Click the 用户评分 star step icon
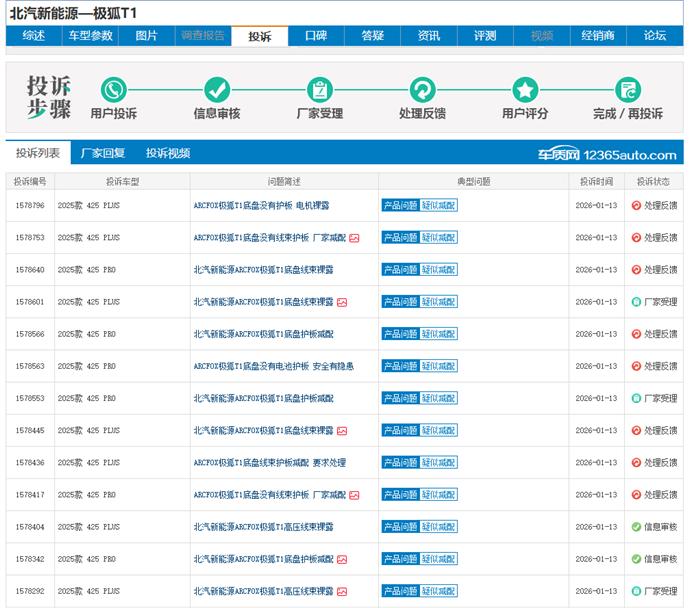This screenshot has width=700, height=608. click(525, 90)
